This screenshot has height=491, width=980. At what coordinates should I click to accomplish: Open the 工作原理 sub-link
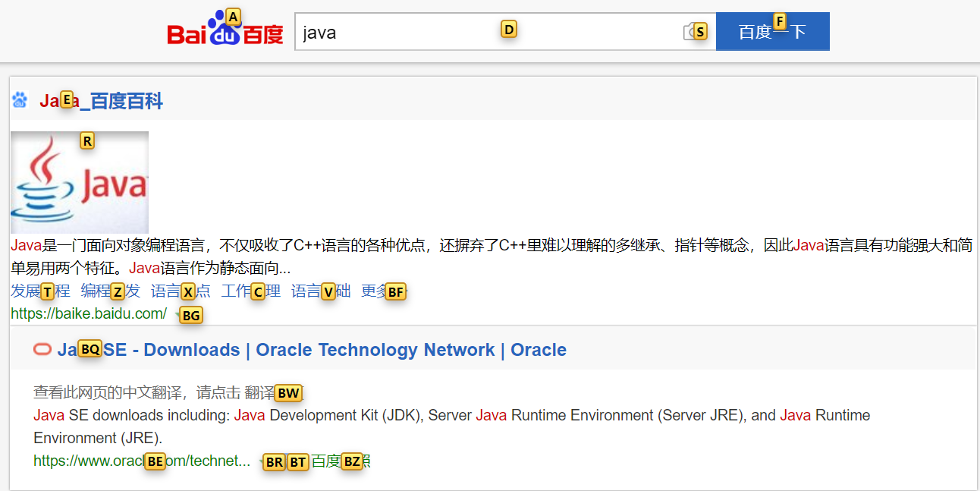click(251, 291)
